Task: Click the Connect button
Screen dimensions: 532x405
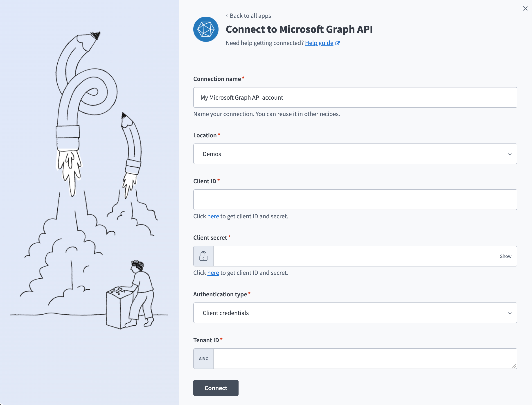Action: click(x=216, y=388)
